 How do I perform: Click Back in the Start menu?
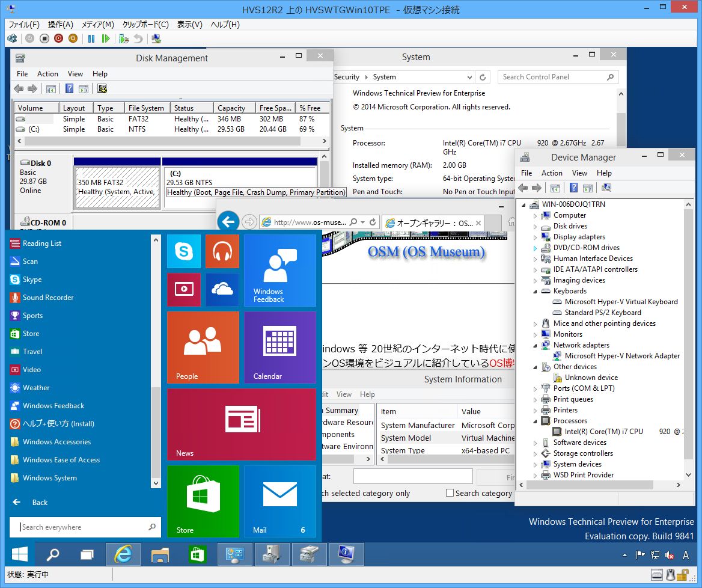coord(29,503)
